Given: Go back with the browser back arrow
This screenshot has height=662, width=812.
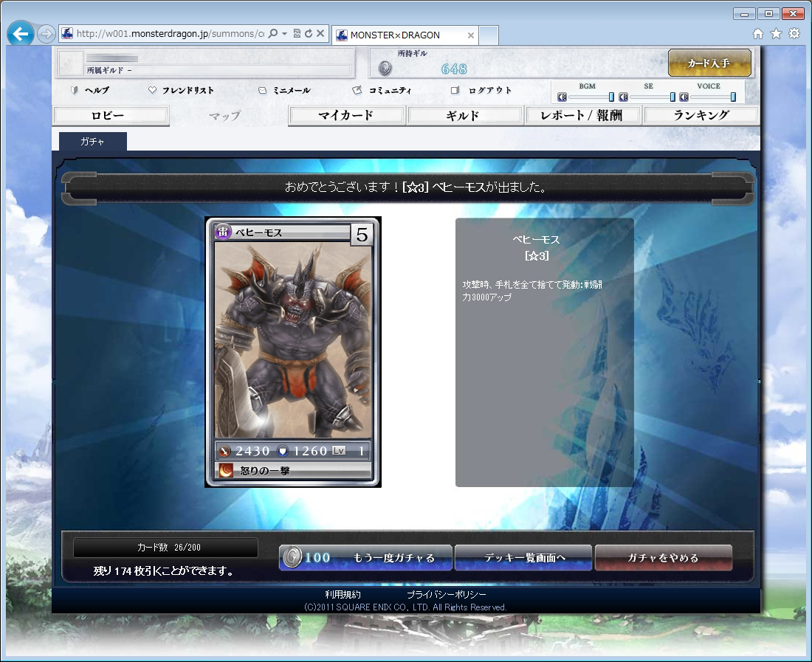Looking at the screenshot, I should (21, 34).
